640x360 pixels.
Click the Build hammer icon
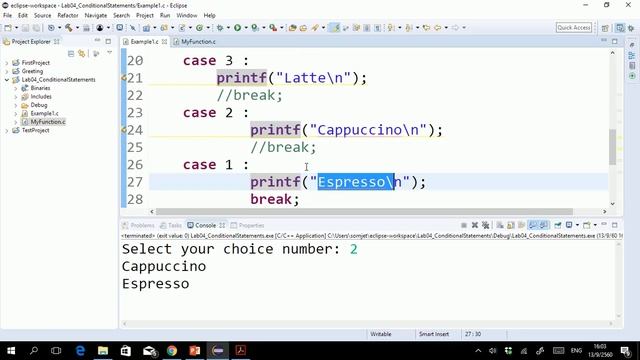click(69, 28)
